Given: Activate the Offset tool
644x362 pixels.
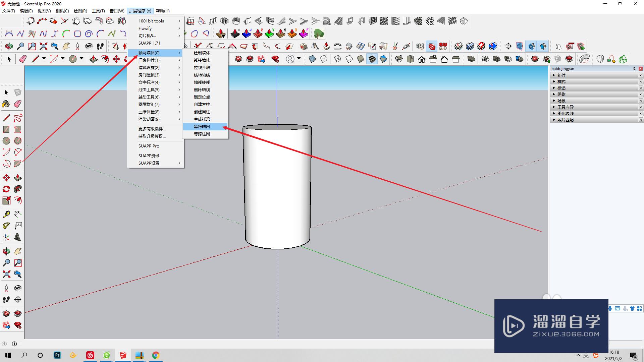Looking at the screenshot, I should tap(18, 200).
